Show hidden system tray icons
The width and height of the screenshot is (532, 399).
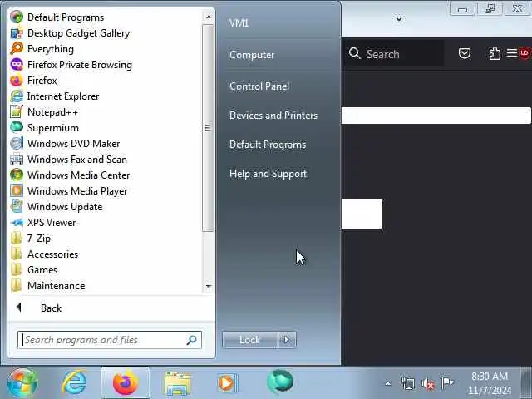388,384
